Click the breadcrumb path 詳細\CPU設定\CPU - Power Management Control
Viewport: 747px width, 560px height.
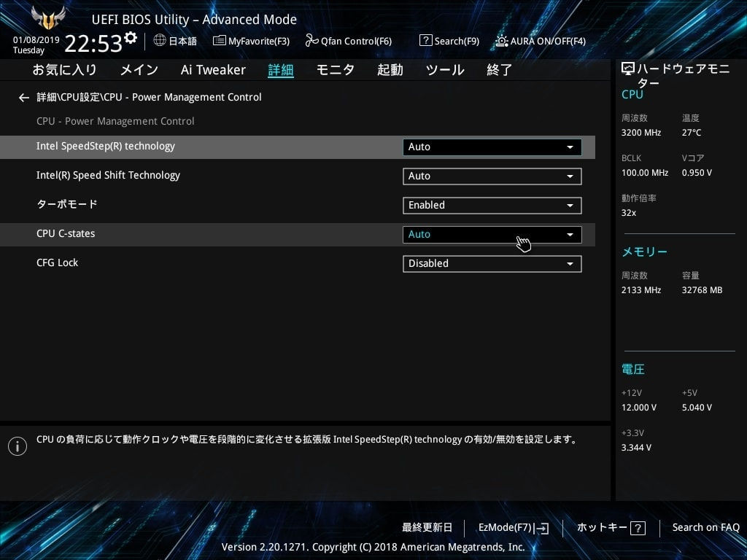click(x=149, y=97)
